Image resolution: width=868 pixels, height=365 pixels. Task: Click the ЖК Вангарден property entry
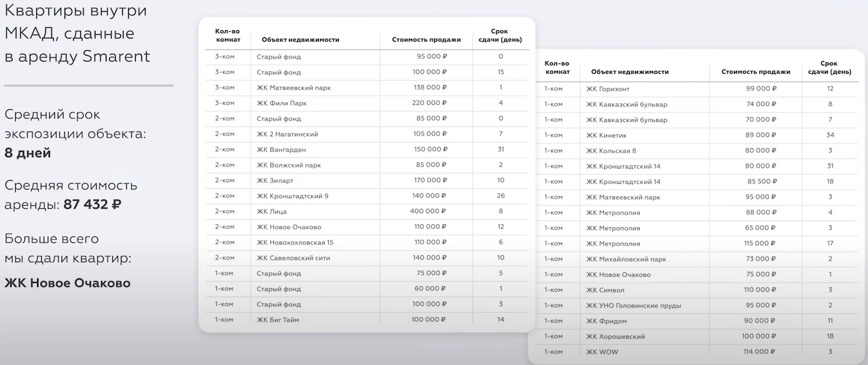pos(281,150)
